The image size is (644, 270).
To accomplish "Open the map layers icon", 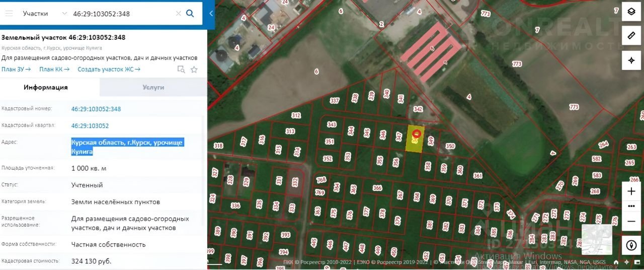I will point(631,12).
